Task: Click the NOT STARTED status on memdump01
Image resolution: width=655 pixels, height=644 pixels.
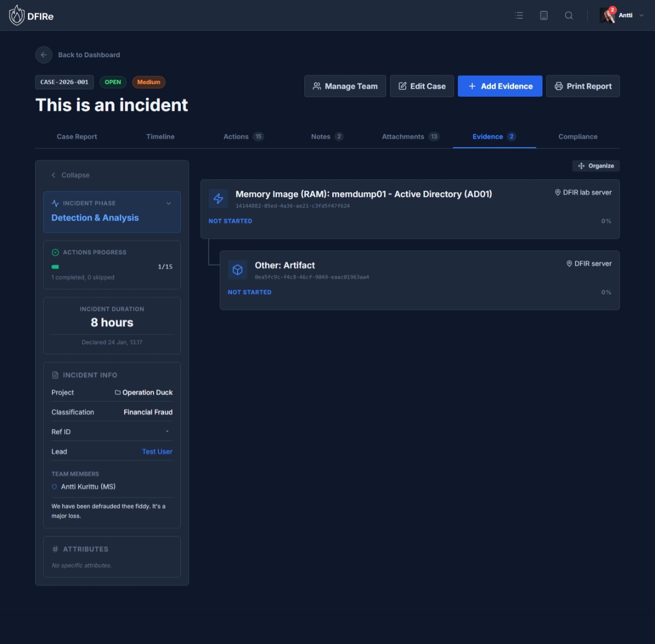Action: [x=230, y=221]
